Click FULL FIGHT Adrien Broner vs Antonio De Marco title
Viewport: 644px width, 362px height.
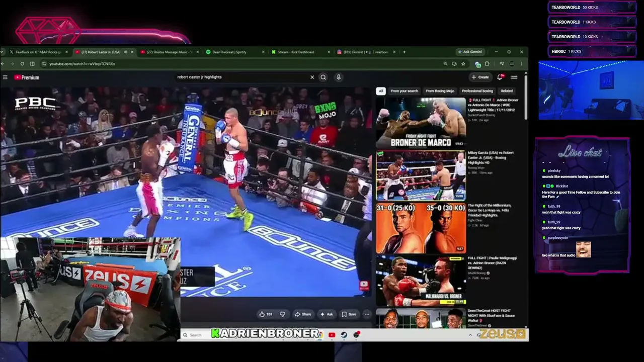493,105
